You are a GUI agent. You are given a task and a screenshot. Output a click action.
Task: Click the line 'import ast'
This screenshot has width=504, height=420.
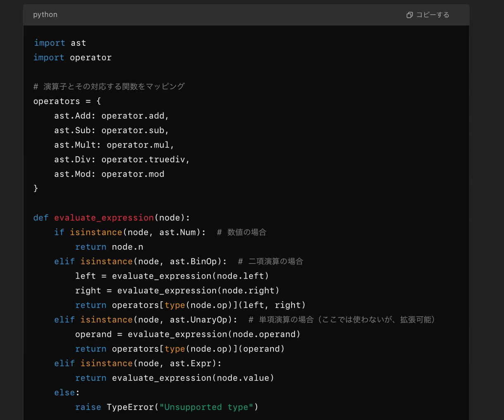pos(60,43)
